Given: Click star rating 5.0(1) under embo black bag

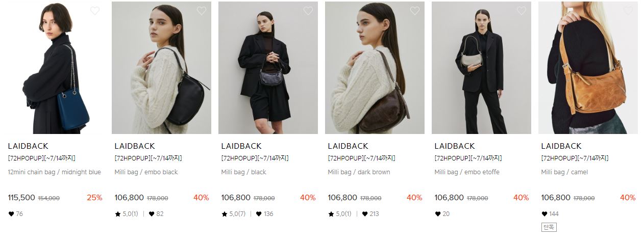Looking at the screenshot, I should 127,214.
